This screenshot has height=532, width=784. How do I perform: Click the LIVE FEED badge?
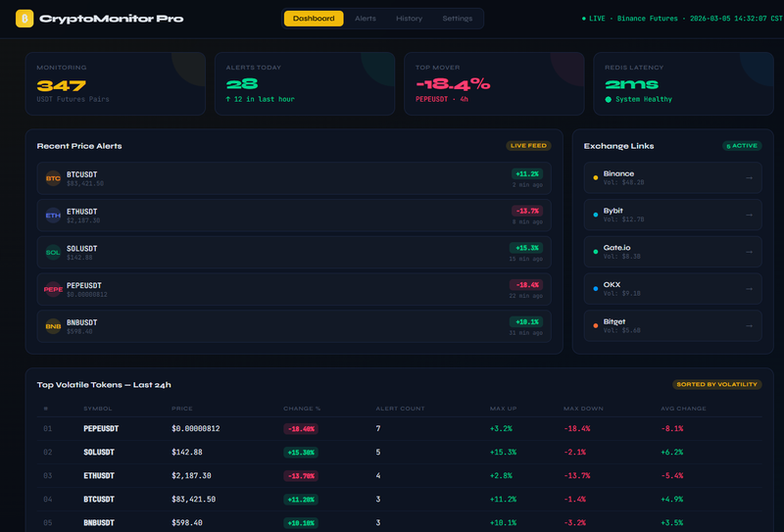(x=528, y=146)
